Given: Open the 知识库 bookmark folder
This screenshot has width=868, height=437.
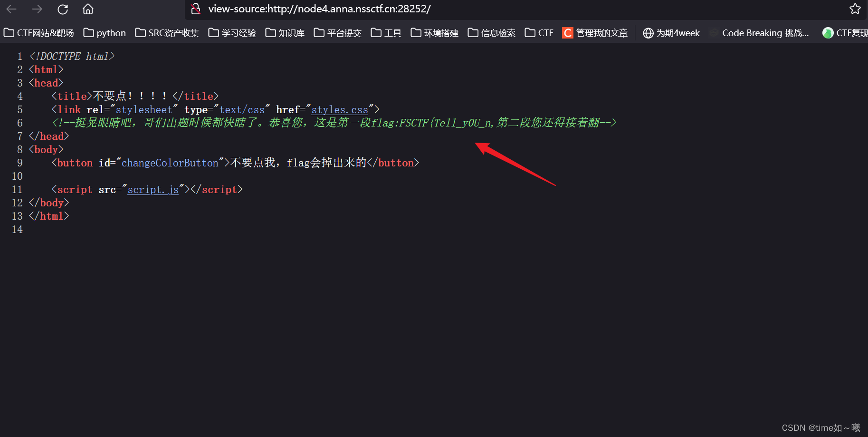Looking at the screenshot, I should point(285,33).
